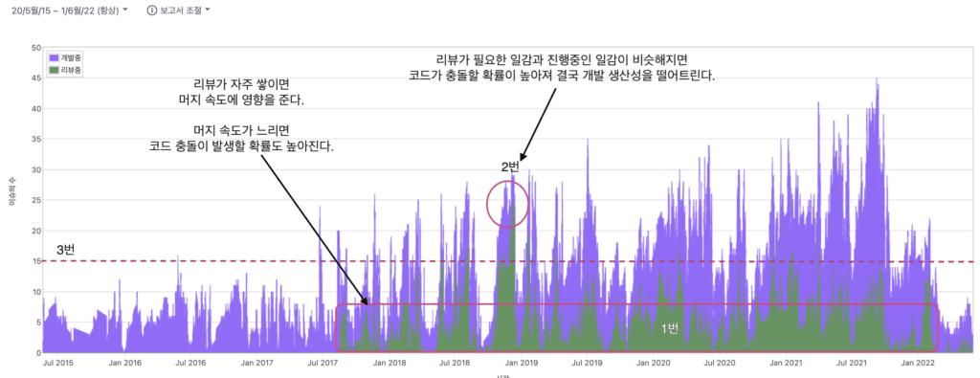
Task: Click the y-axis value 25
Action: coord(36,201)
